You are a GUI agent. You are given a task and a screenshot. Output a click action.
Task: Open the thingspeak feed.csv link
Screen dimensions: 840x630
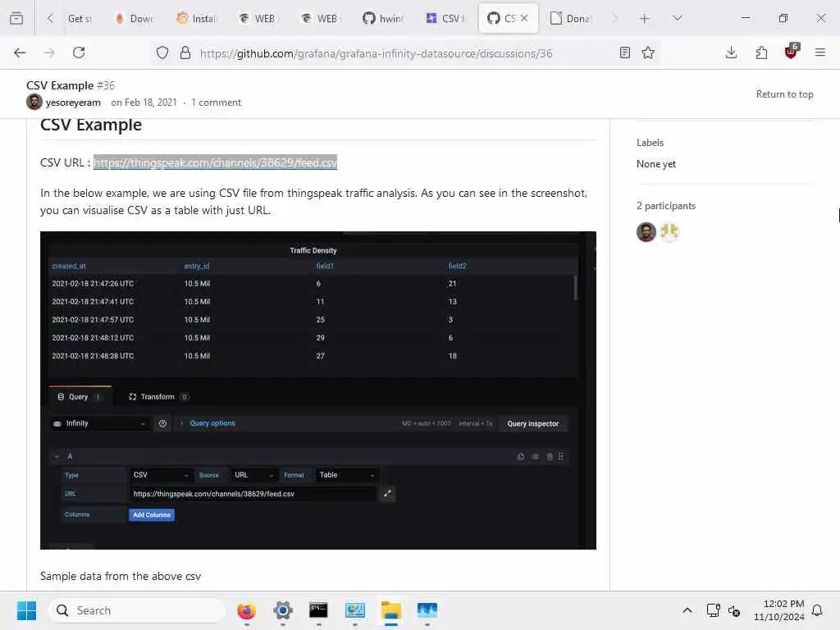click(216, 162)
